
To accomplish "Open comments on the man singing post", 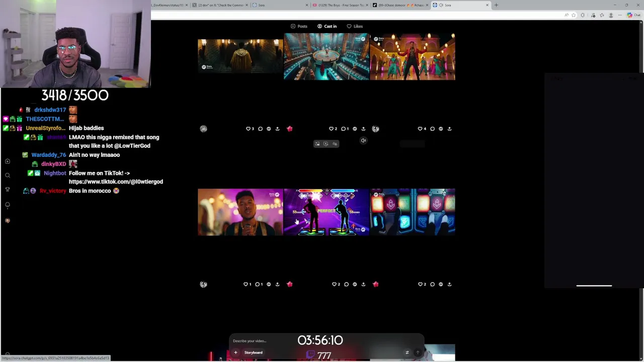I will coord(259,284).
